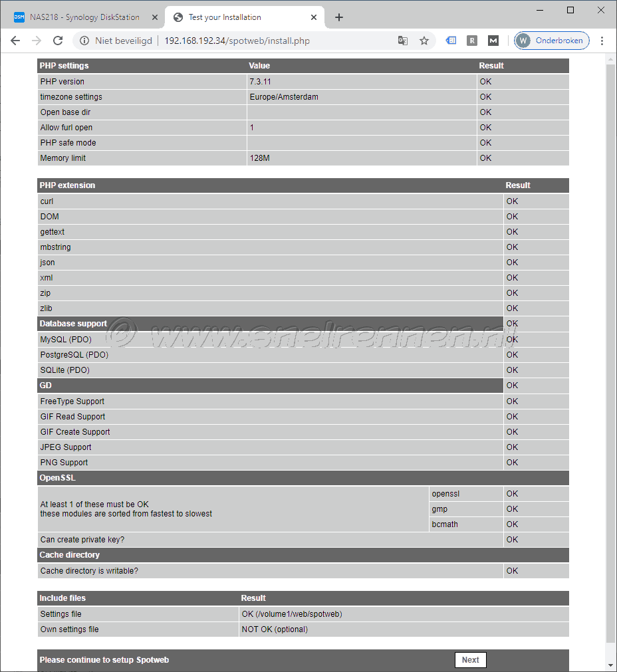Image resolution: width=617 pixels, height=672 pixels.
Task: Click the Next button
Action: 470,660
